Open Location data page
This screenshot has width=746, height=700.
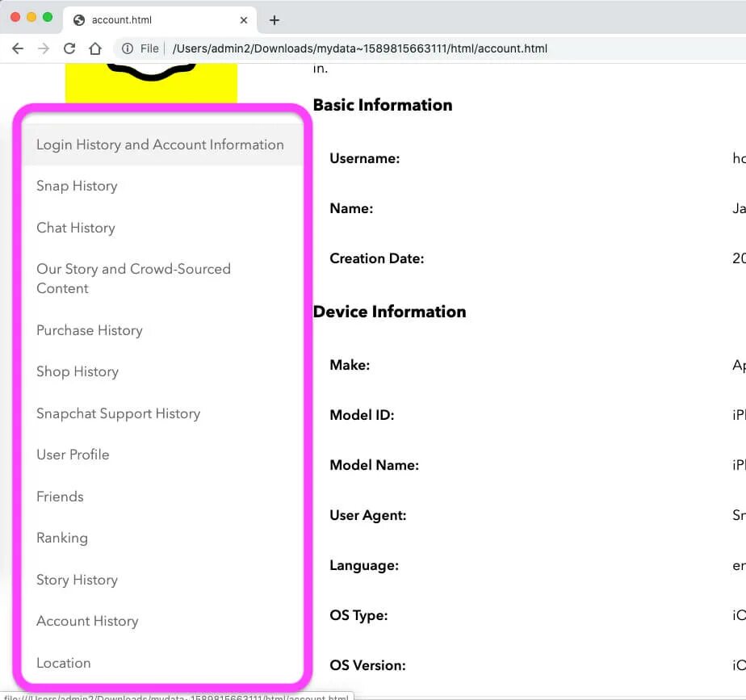(x=63, y=664)
